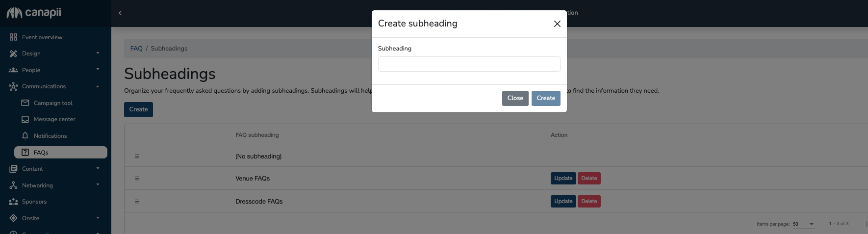
Task: Expand the Content menu arrow
Action: tap(98, 168)
